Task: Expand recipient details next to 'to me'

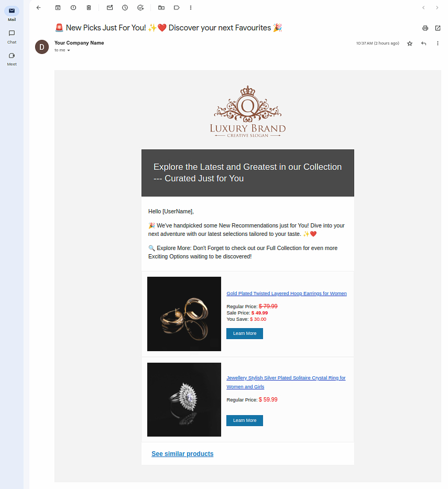Action: [x=69, y=50]
